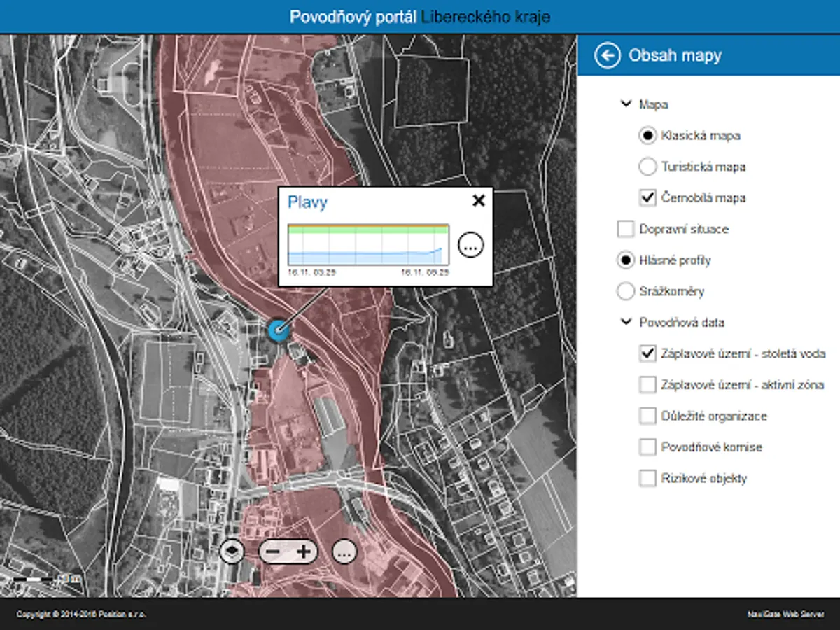Viewport: 840px width, 630px height.
Task: Zoom in the map with plus
Action: (x=303, y=552)
